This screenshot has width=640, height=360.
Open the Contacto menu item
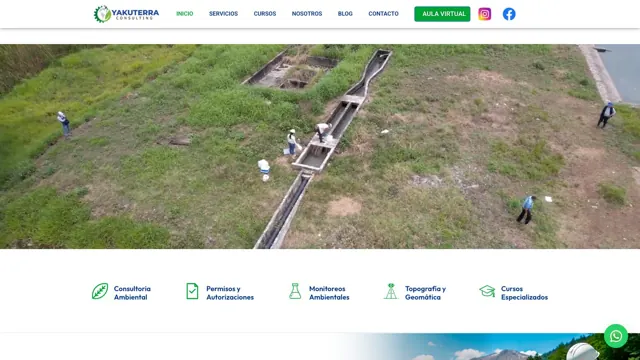click(x=383, y=14)
